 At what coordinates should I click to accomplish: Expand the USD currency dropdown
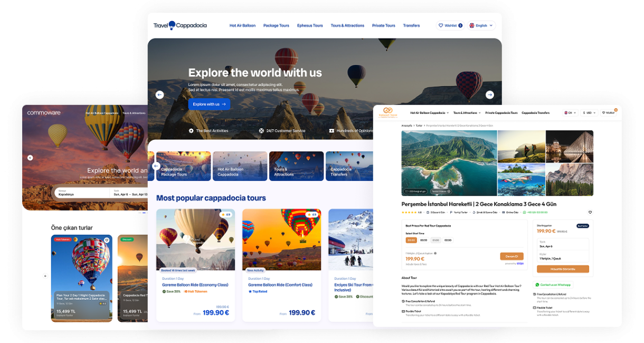(589, 112)
